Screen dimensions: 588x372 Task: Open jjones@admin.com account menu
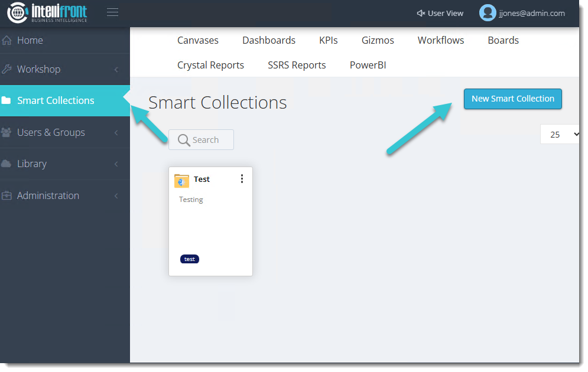point(531,13)
